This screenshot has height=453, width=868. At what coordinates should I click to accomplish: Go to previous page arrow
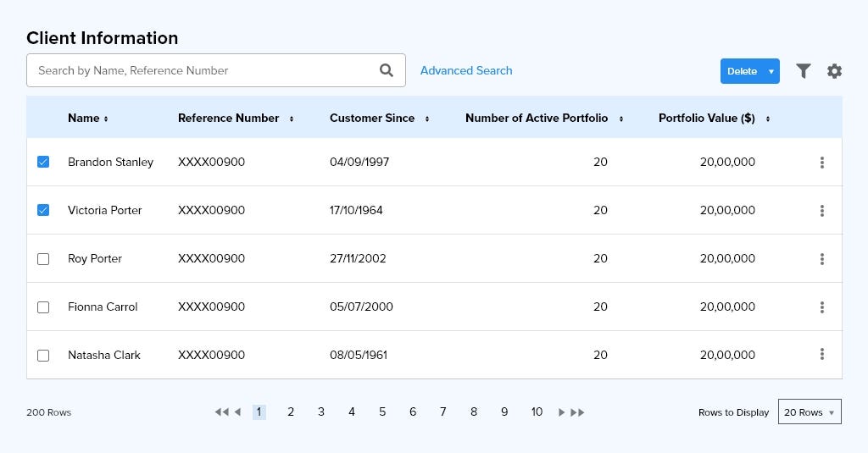tap(237, 412)
